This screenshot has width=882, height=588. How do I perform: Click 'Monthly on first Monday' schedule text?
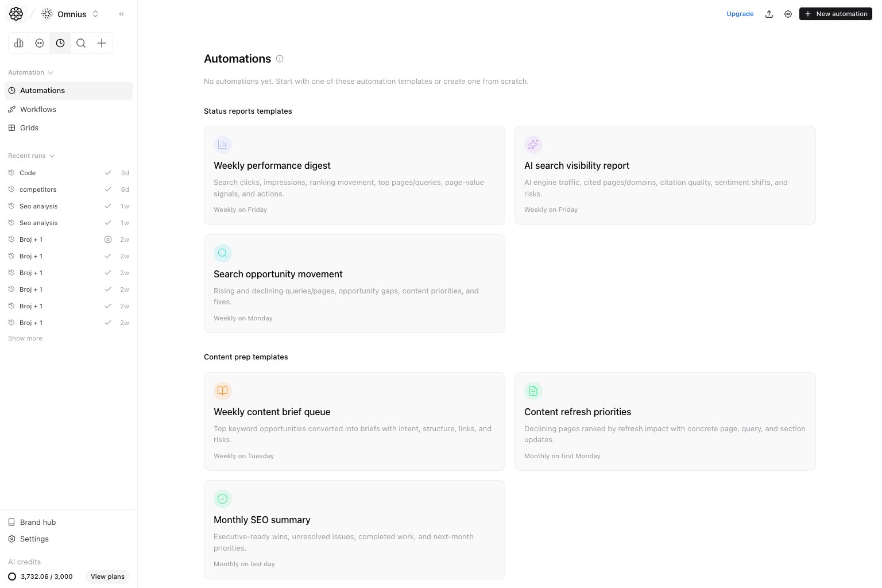pos(562,456)
